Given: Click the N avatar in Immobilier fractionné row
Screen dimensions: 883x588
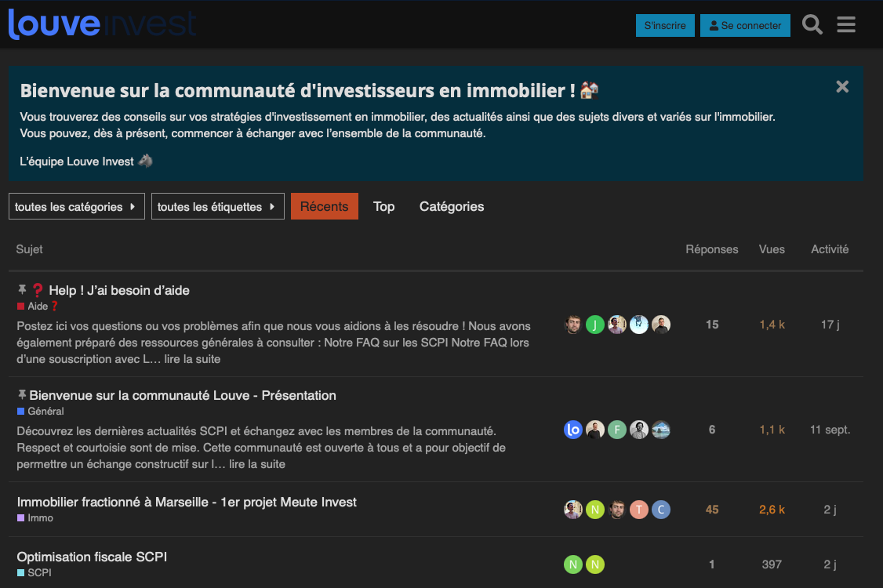Looking at the screenshot, I should tap(594, 510).
